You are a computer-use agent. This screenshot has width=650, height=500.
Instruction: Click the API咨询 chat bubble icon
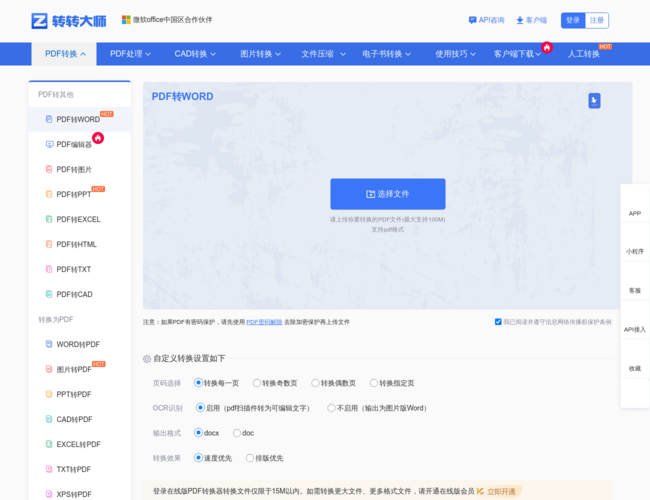click(x=473, y=20)
